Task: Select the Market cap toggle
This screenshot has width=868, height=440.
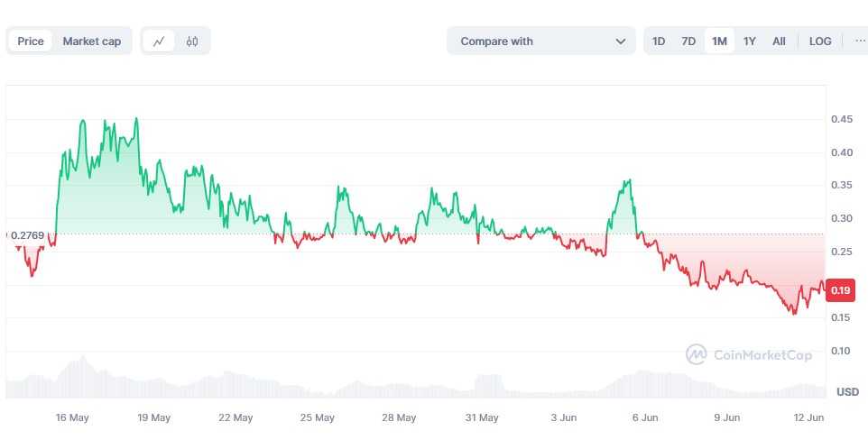Action: tap(91, 41)
